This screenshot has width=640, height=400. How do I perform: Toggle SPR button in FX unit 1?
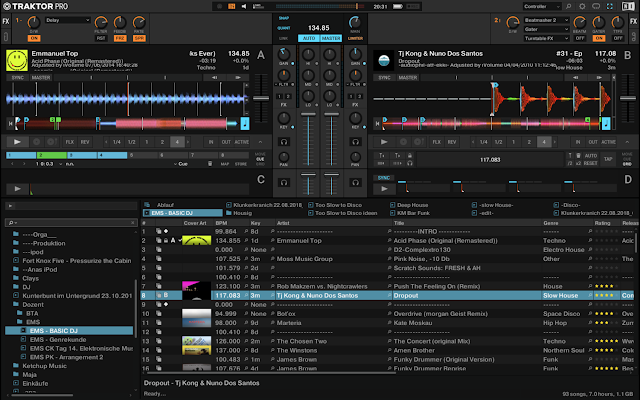click(x=139, y=38)
